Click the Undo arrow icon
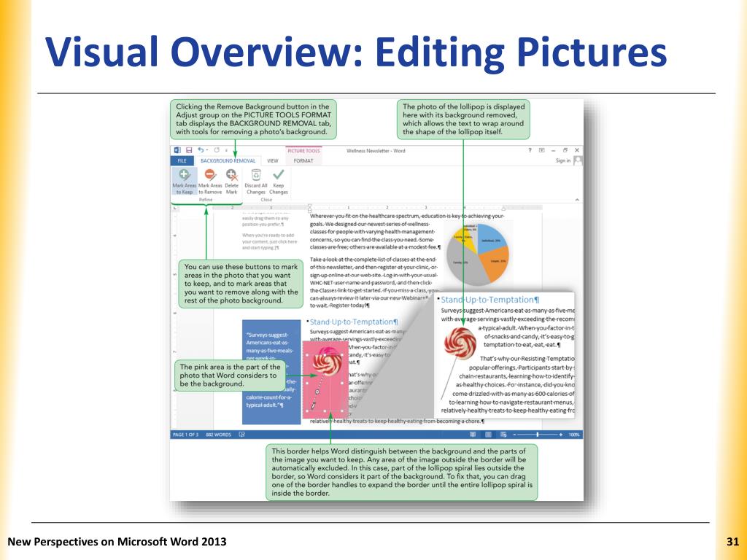The height and width of the screenshot is (560, 747). click(201, 150)
